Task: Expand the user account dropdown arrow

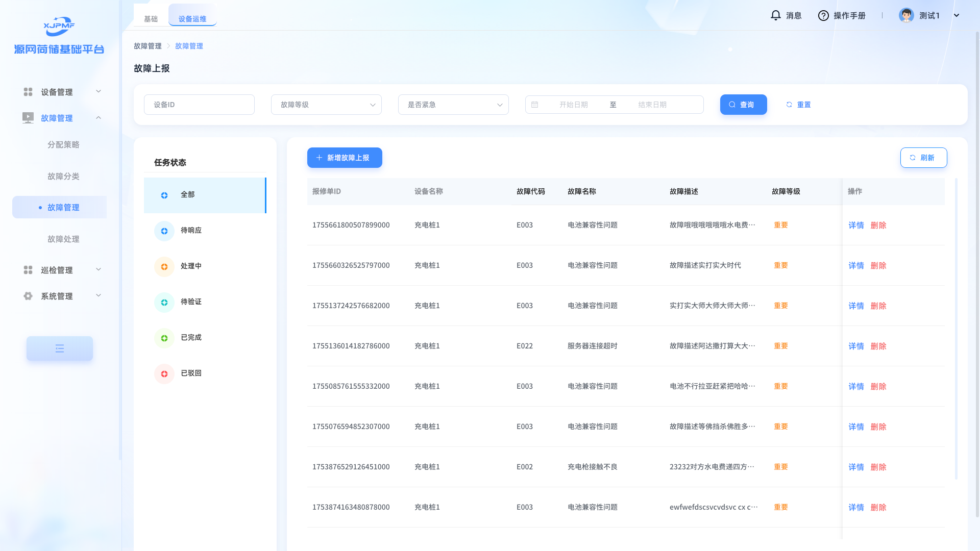Action: pos(957,15)
